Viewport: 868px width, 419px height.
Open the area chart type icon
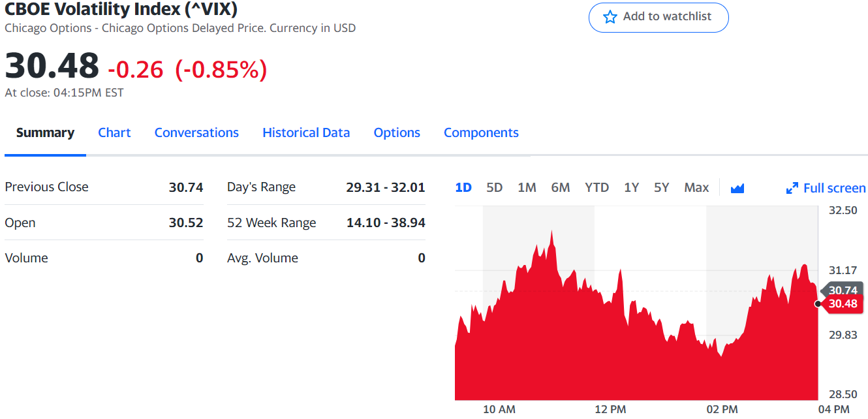737,188
